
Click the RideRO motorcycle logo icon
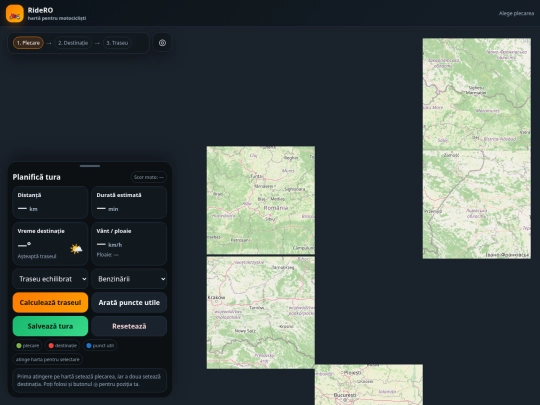(x=15, y=13)
